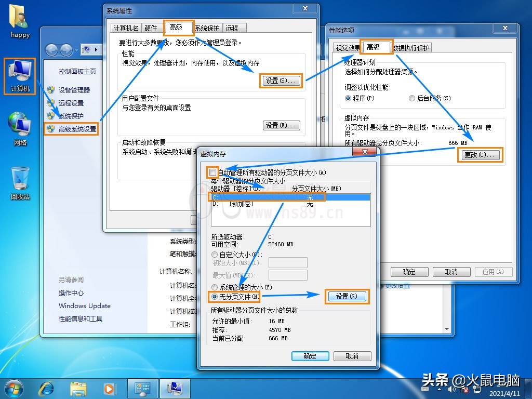Select the 无分页文件 radio button

tap(214, 297)
